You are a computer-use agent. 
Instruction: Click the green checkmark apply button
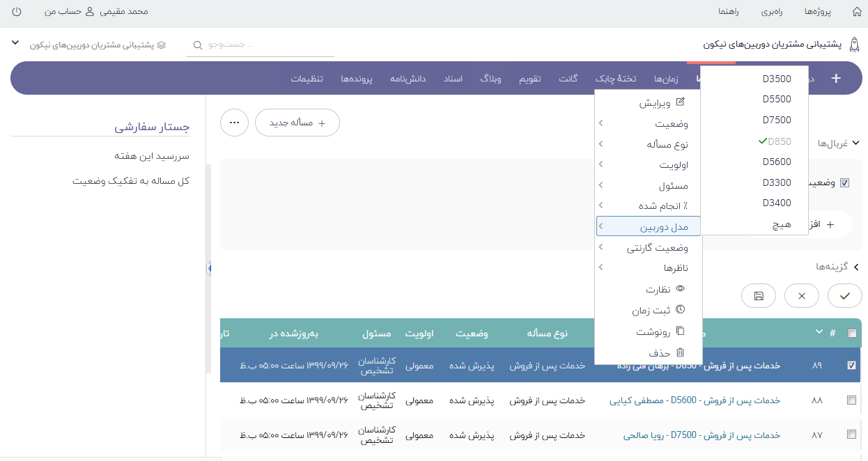[x=844, y=296]
